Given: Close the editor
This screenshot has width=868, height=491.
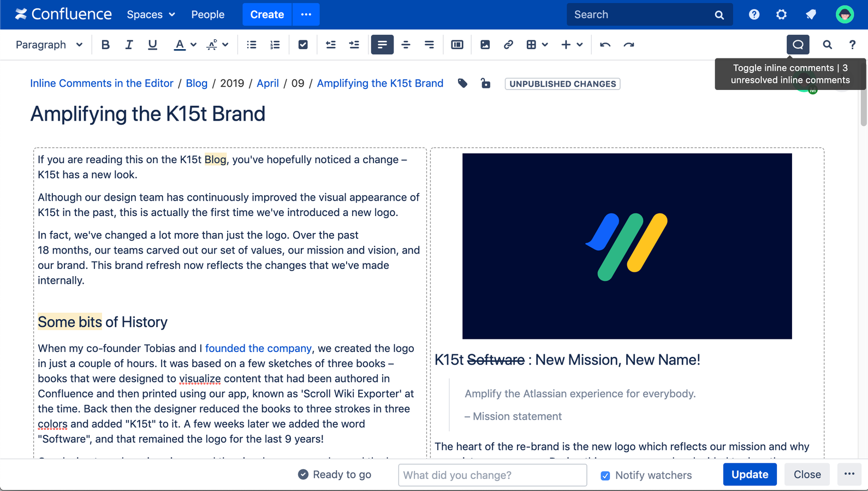Looking at the screenshot, I should tap(807, 475).
